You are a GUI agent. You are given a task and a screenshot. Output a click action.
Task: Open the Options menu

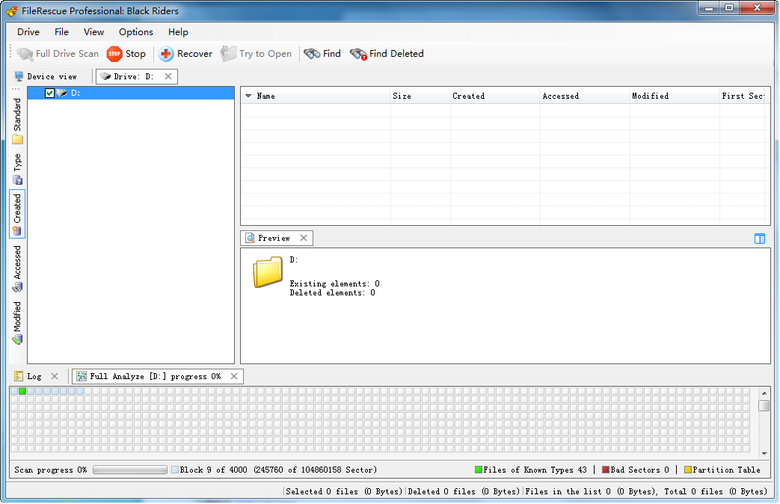[136, 32]
